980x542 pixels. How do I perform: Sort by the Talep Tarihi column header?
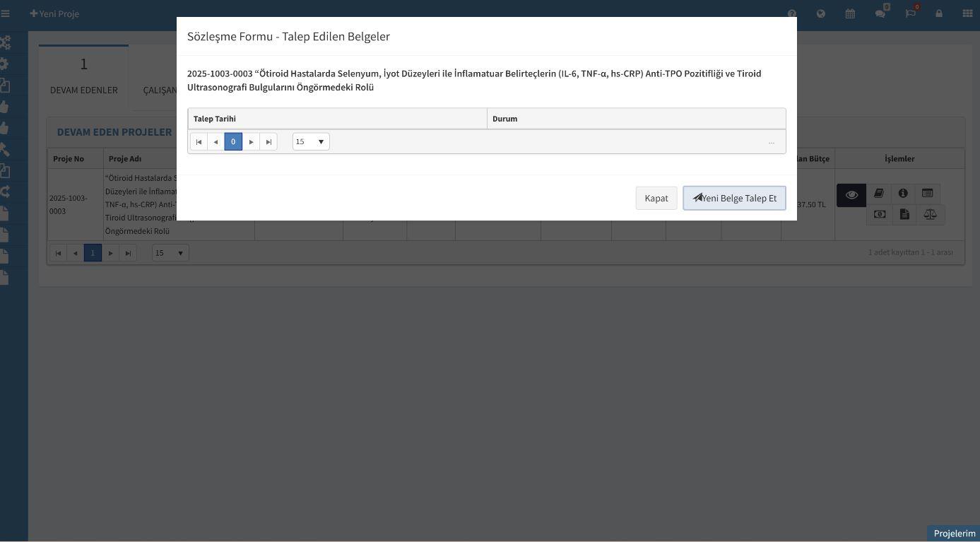pos(215,119)
